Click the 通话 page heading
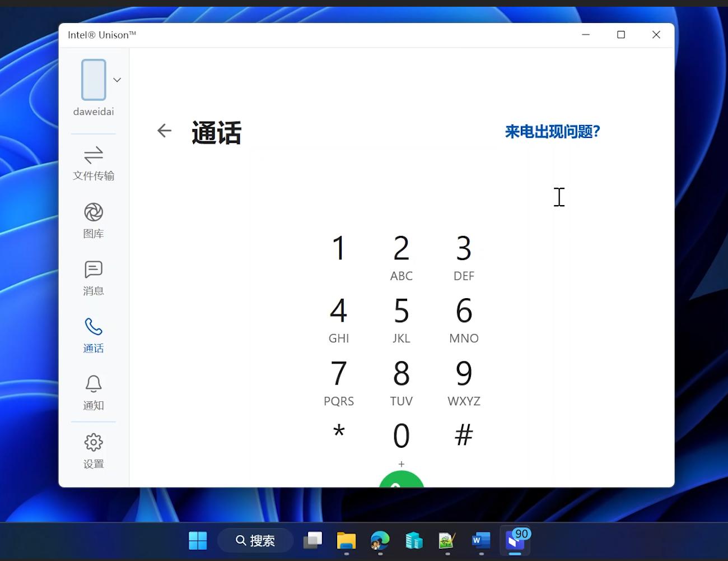 (x=216, y=132)
